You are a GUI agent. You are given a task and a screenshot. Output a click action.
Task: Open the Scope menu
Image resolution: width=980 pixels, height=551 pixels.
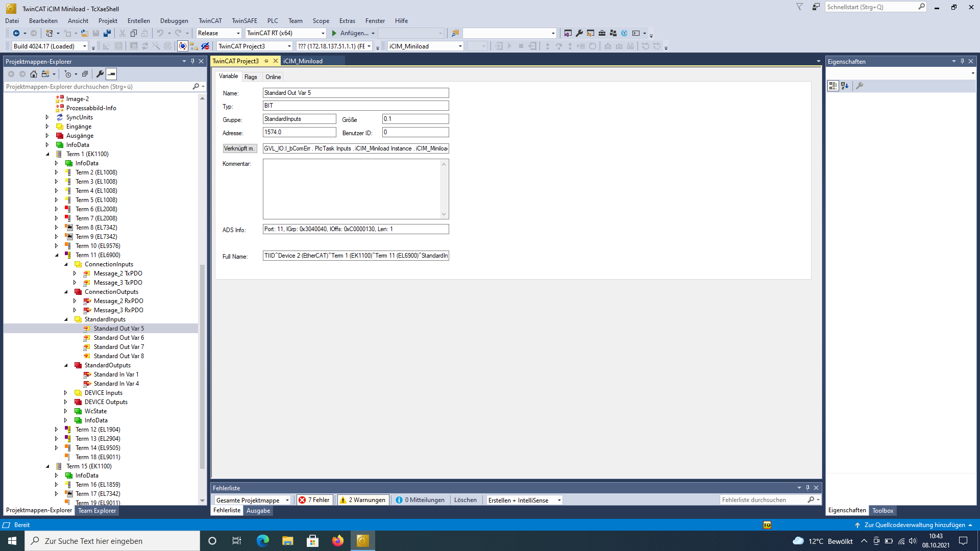pos(321,21)
